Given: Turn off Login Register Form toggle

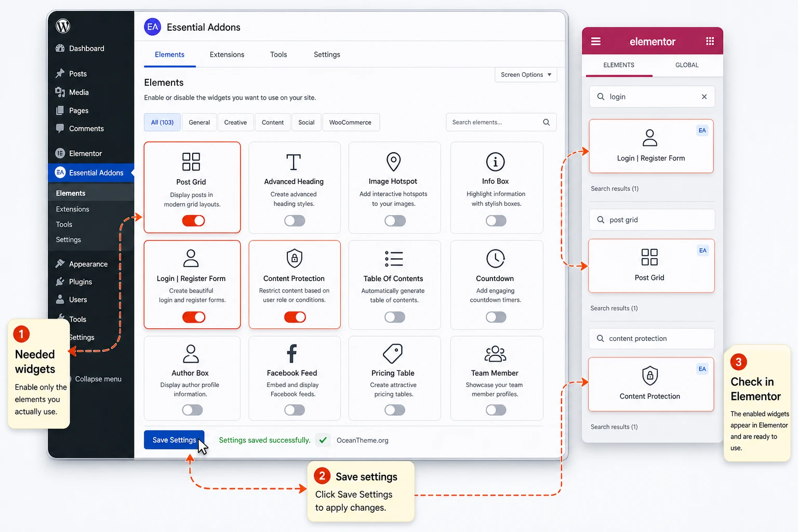Looking at the screenshot, I should pos(194,317).
